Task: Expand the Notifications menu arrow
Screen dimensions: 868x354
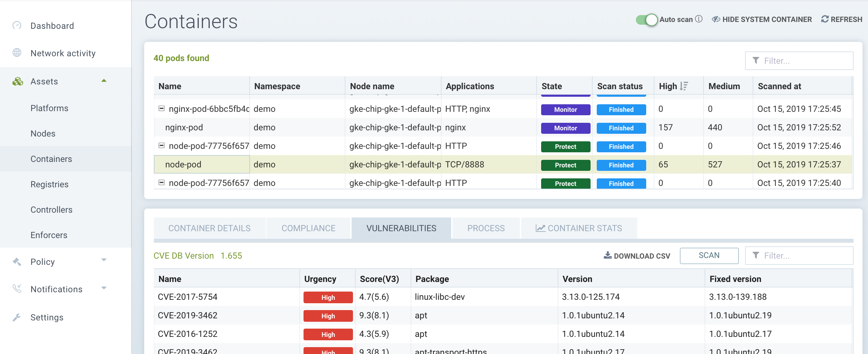Action: 104,288
